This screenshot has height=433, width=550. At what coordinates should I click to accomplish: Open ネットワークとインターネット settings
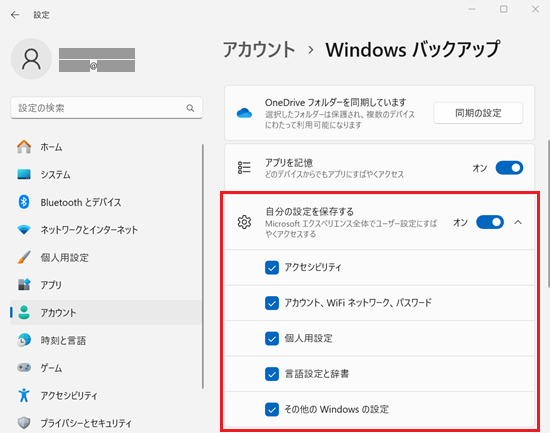point(106,230)
